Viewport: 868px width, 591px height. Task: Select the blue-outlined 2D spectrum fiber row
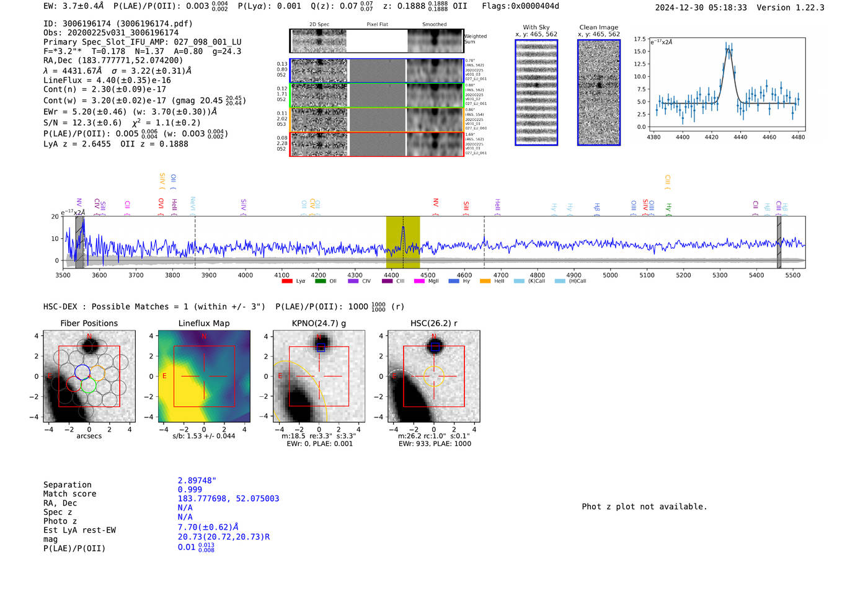[376, 71]
